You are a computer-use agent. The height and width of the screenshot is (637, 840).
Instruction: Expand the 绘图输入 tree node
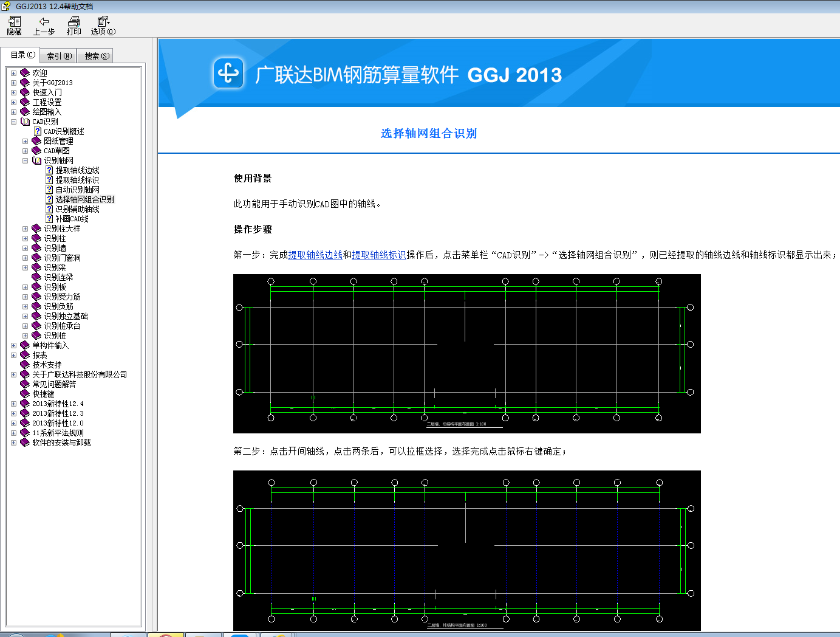click(x=13, y=112)
